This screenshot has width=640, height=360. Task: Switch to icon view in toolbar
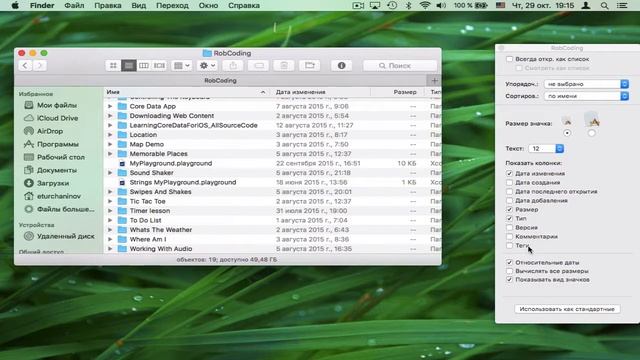pos(113,65)
